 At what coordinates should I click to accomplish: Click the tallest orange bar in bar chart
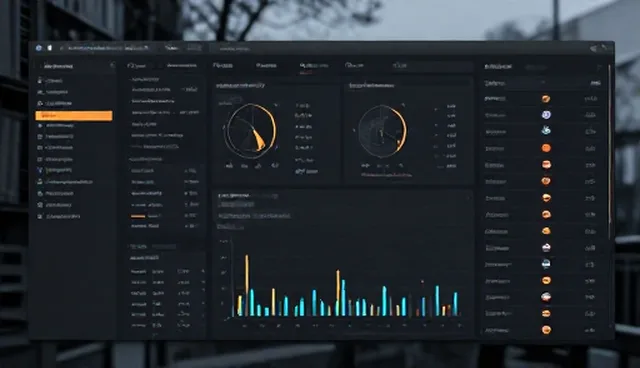[x=247, y=285]
